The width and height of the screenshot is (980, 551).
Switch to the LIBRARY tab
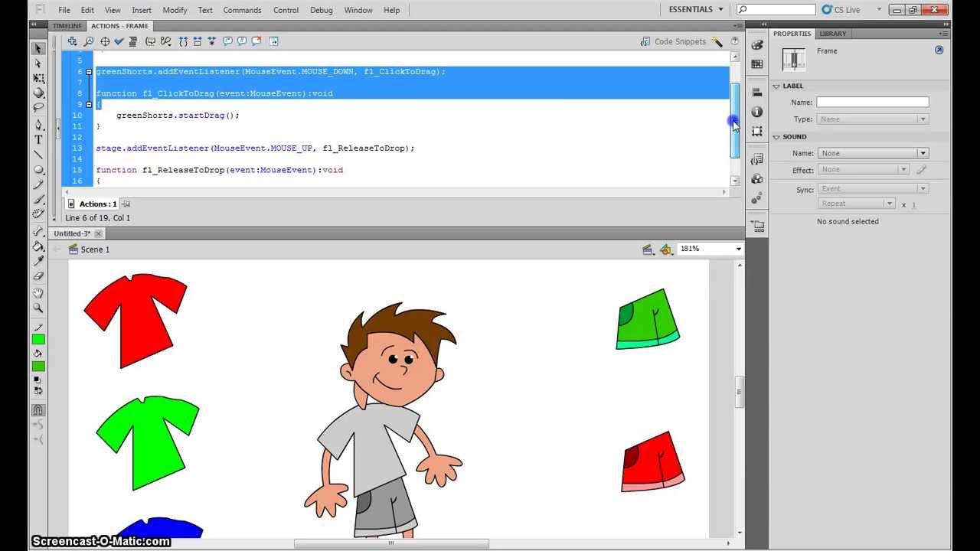tap(832, 34)
